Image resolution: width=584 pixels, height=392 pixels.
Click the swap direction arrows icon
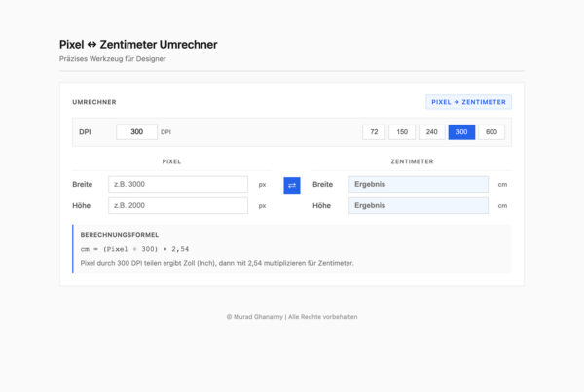click(292, 185)
